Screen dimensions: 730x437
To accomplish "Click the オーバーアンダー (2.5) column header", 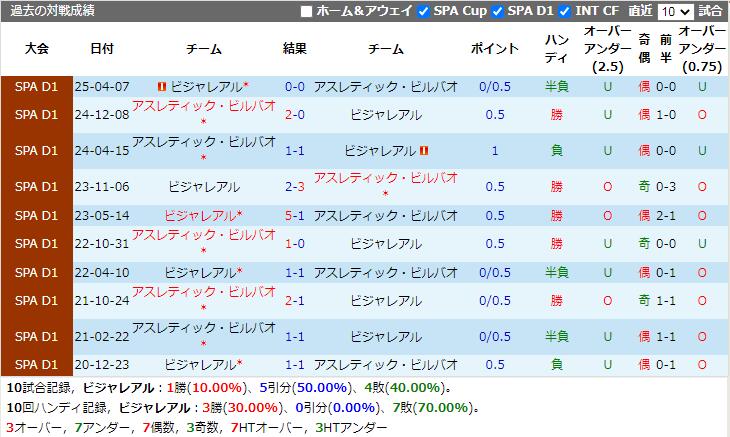I will pyautogui.click(x=608, y=48).
